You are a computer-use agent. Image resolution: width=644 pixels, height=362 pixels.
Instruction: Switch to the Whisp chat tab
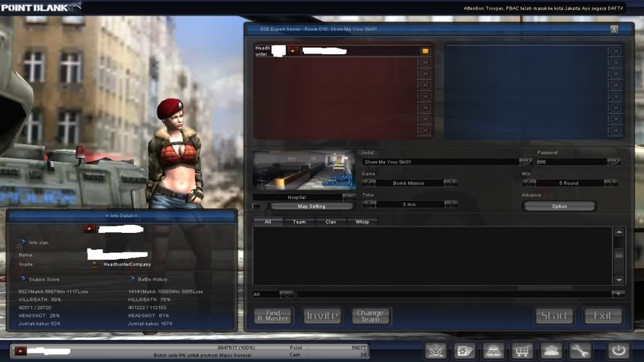[x=362, y=222]
